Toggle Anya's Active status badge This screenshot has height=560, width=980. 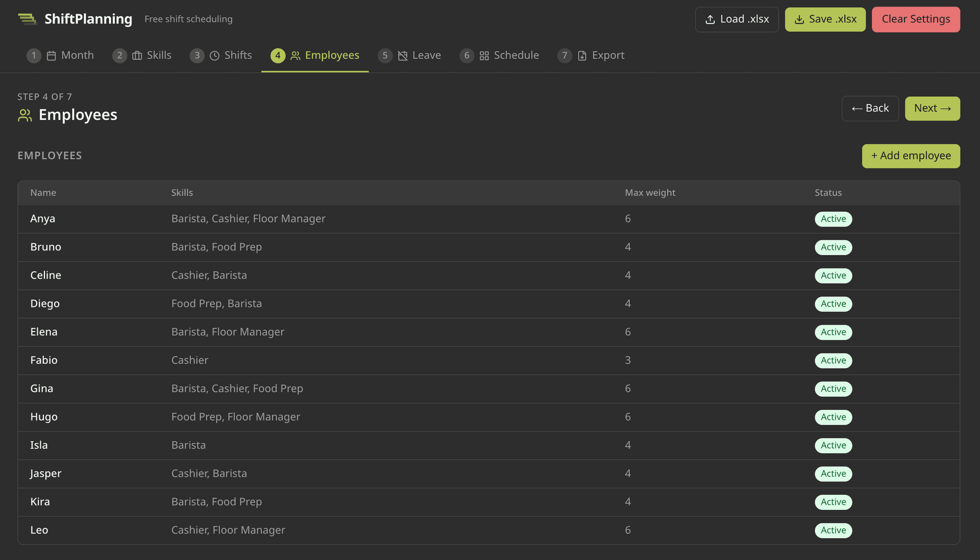833,219
